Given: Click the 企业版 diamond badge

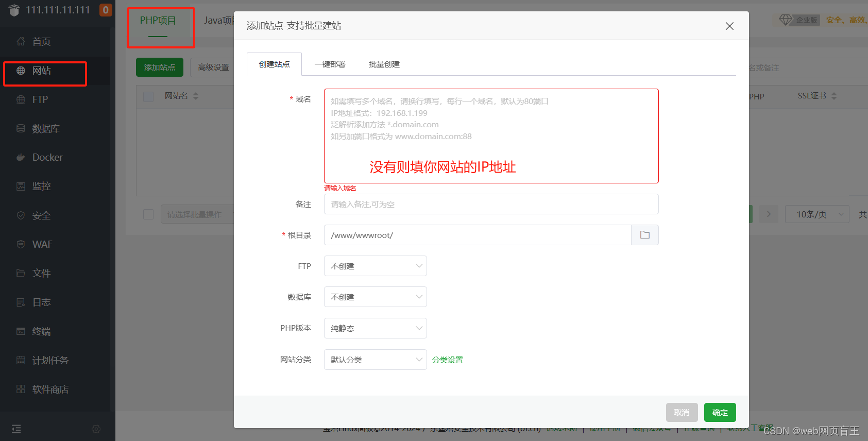Looking at the screenshot, I should tap(799, 20).
